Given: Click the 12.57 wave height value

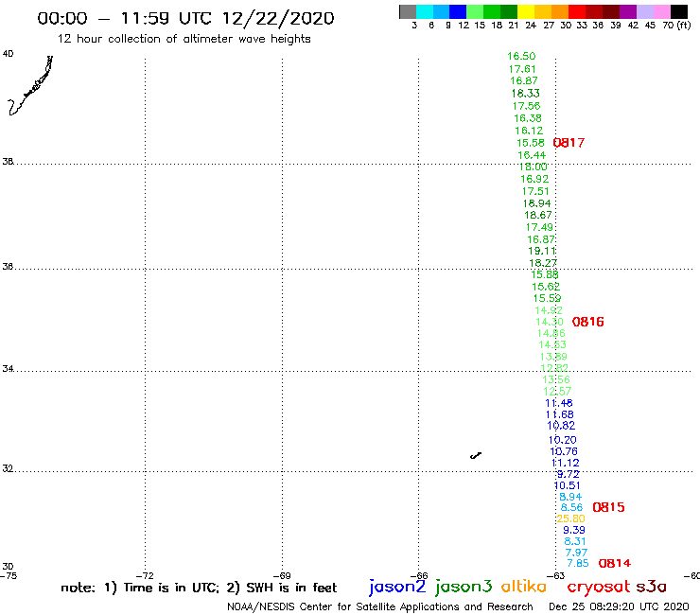Looking at the screenshot, I should click(x=557, y=392).
